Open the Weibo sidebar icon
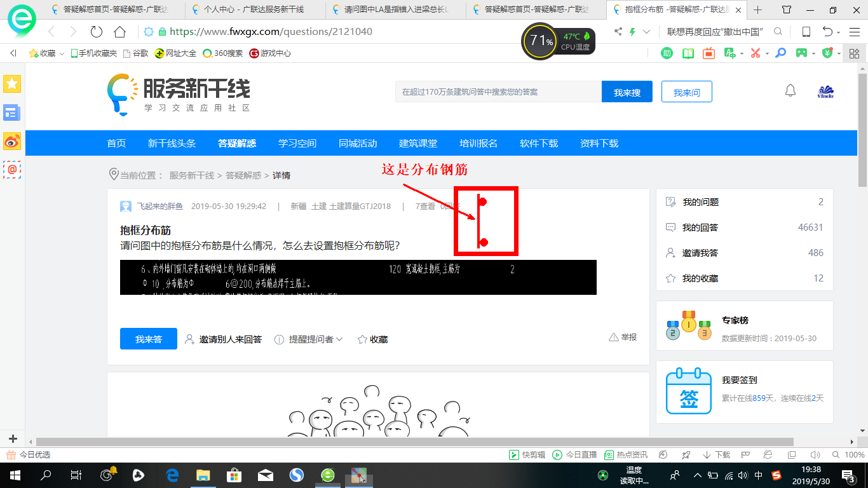 [x=12, y=142]
